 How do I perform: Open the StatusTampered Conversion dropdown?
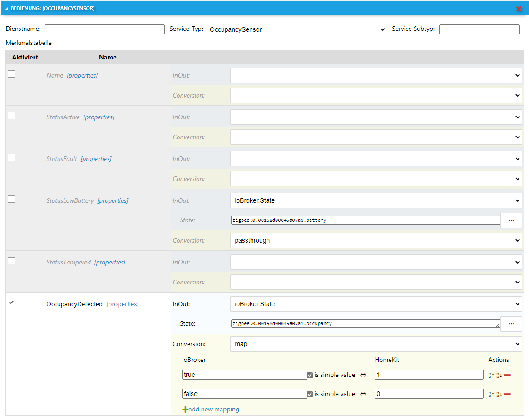376,283
